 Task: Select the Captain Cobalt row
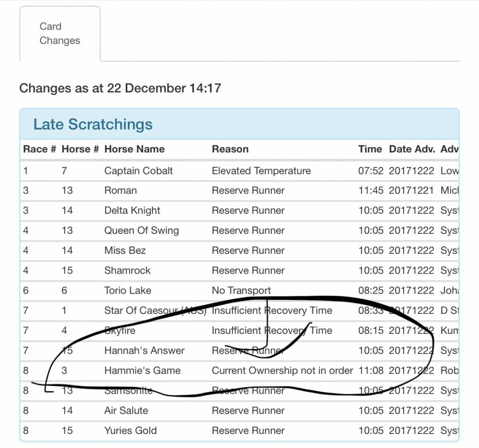click(138, 171)
